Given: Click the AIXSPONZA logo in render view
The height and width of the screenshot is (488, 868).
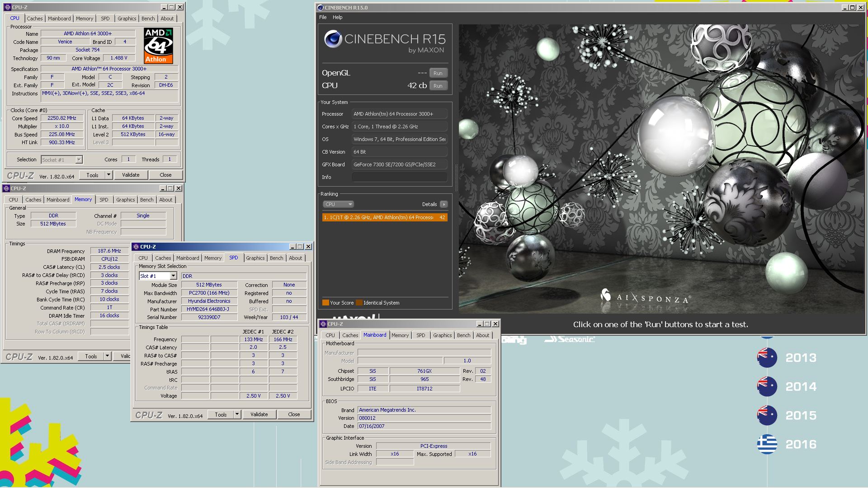Looking at the screenshot, I should 645,297.
